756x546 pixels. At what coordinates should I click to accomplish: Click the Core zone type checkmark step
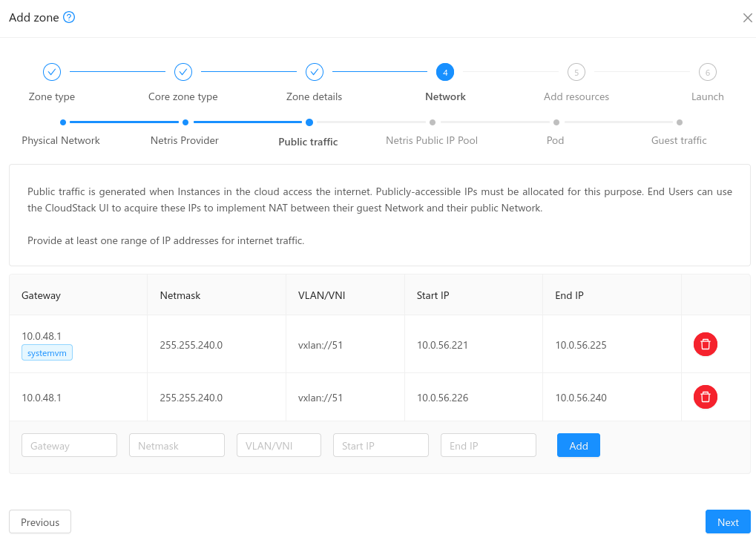pos(183,72)
